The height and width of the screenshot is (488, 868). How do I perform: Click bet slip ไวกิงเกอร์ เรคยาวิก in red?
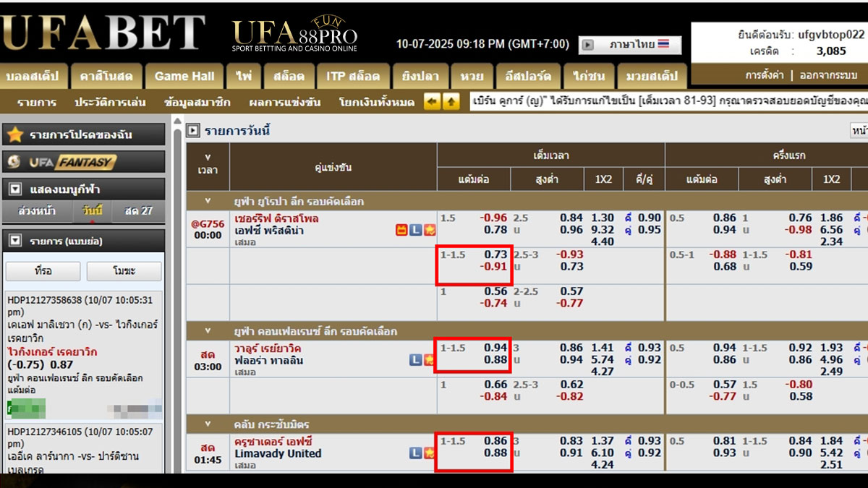point(52,351)
